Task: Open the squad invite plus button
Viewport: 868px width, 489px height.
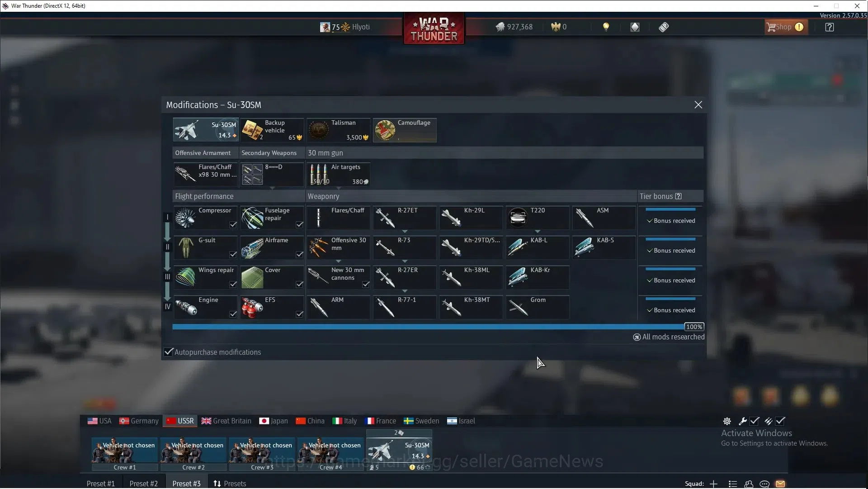Action: coord(713,484)
